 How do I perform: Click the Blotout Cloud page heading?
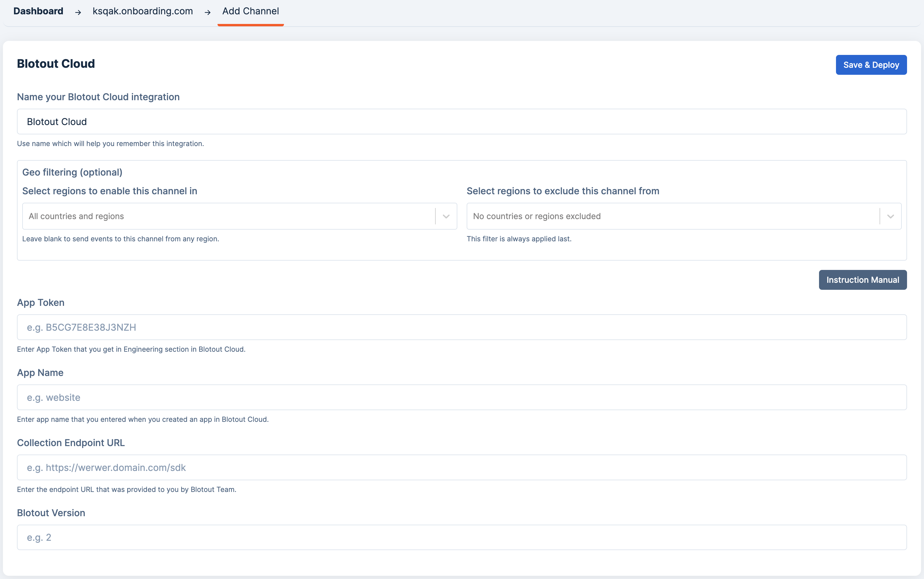(56, 64)
